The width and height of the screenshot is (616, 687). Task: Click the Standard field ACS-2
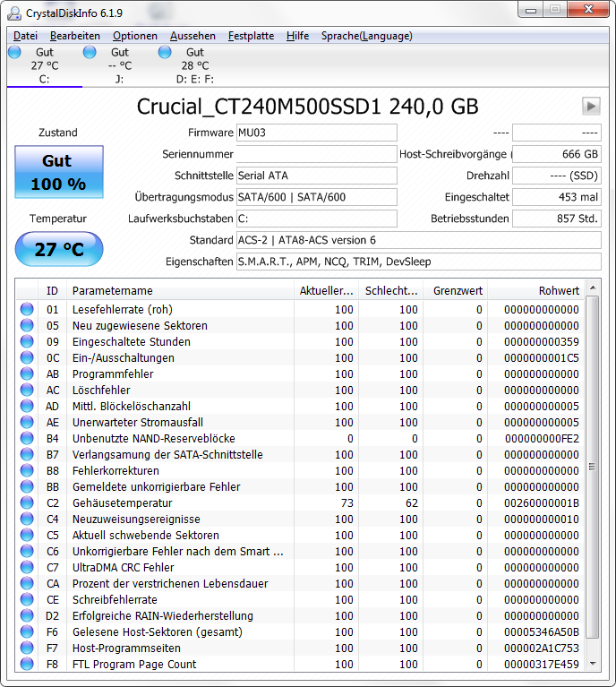tap(419, 240)
